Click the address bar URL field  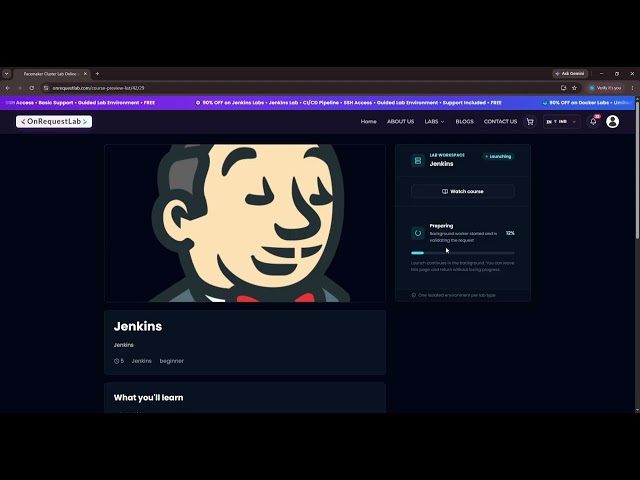click(302, 88)
